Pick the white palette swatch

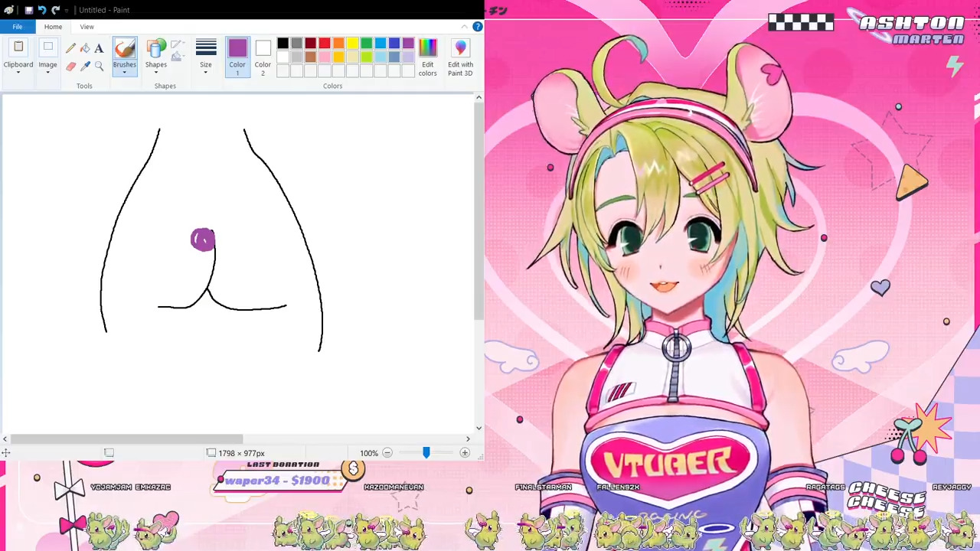pos(283,57)
